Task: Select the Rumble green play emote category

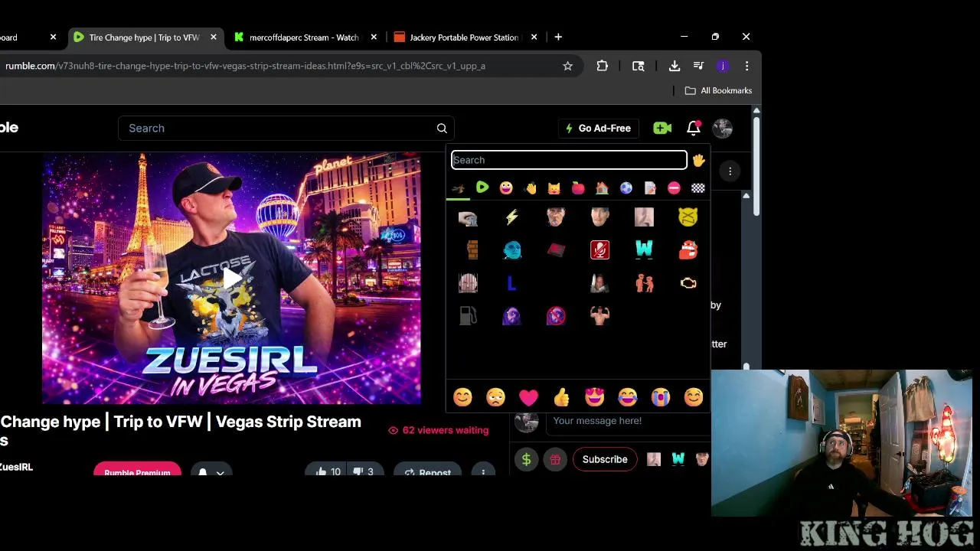Action: click(482, 187)
